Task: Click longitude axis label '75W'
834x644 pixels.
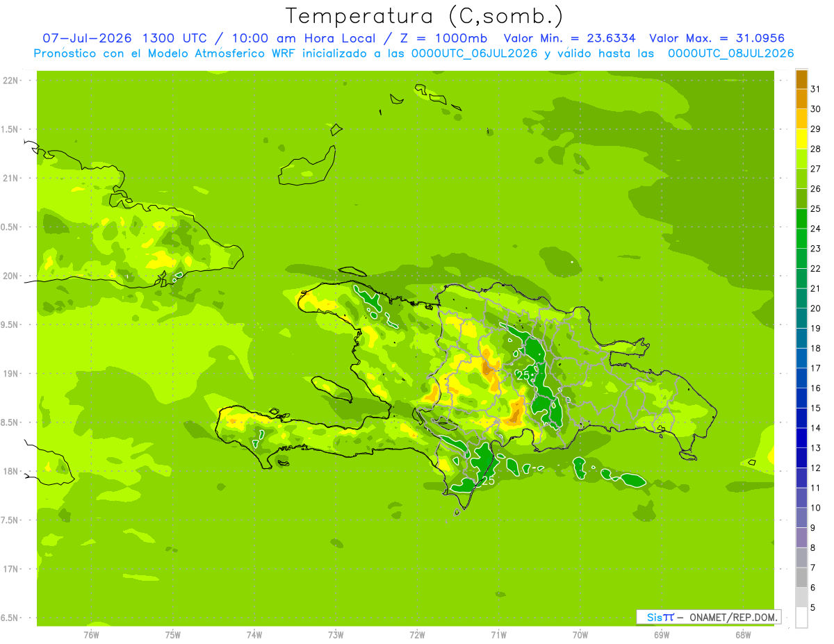Action: pos(173,634)
